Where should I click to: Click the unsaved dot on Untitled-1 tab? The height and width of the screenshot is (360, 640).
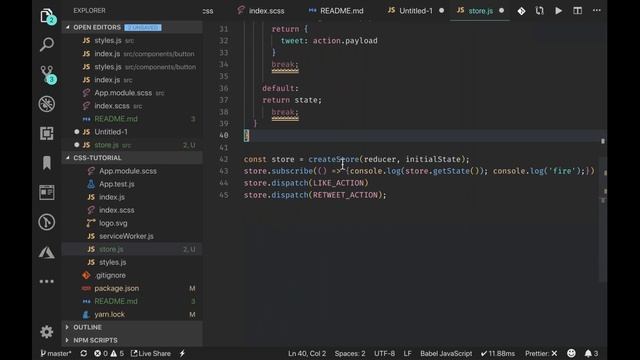(x=442, y=11)
